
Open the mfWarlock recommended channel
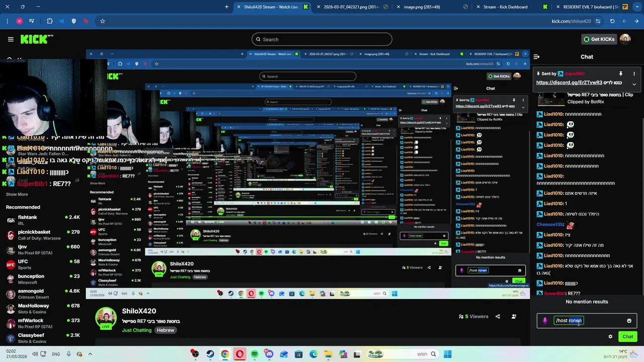point(43,323)
